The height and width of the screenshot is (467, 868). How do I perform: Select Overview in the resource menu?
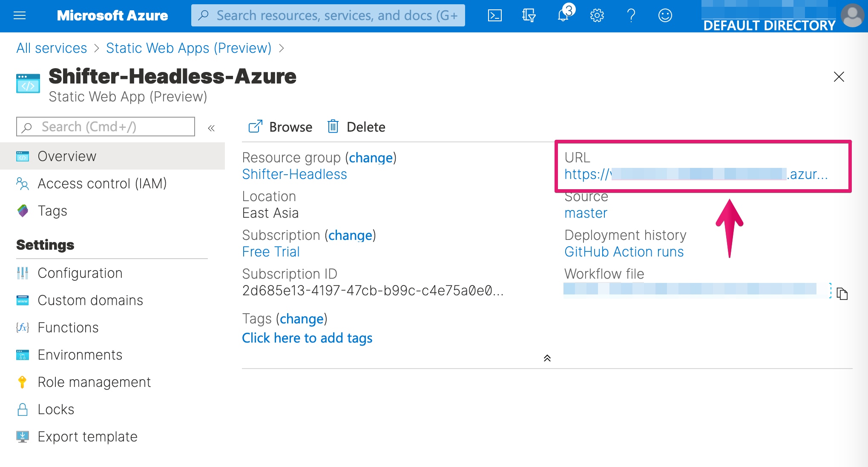[112, 156]
